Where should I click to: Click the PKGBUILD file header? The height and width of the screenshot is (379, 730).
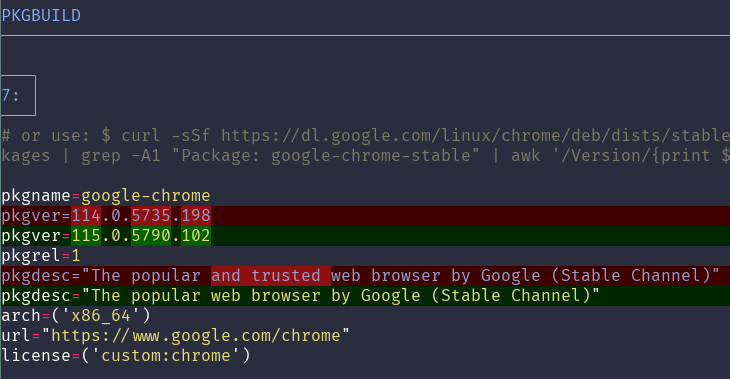pos(41,15)
